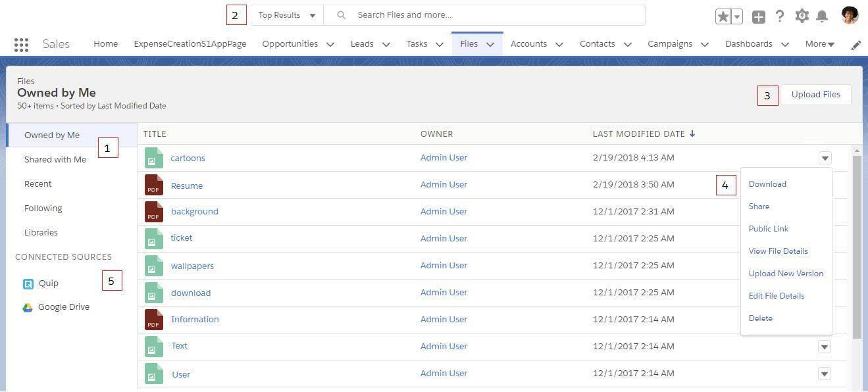
Task: Switch to the Opportunities tab
Action: click(x=290, y=44)
